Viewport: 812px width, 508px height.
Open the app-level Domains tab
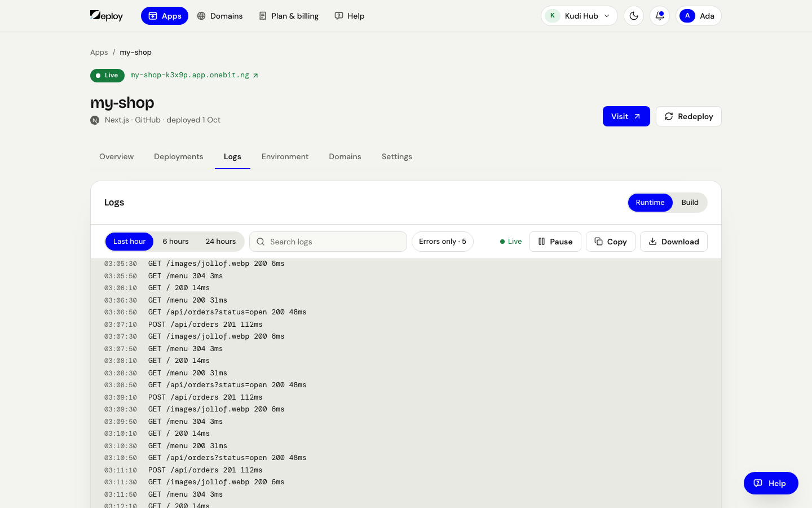coord(345,156)
